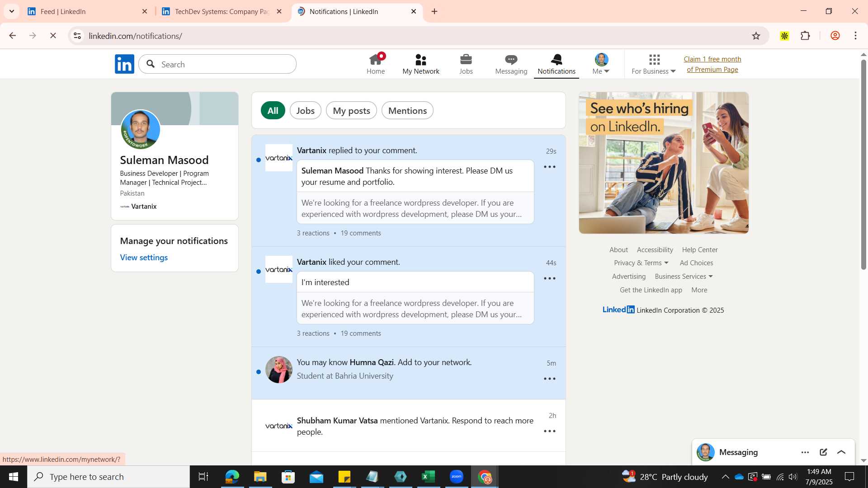Open Windows notification center icon
Screen dimensions: 868x488
849,477
